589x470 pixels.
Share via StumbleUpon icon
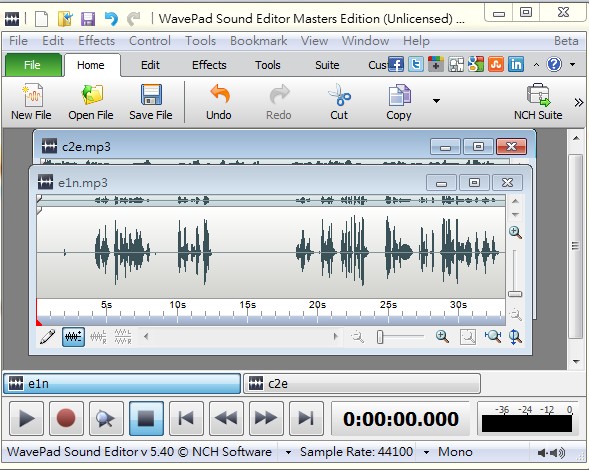tap(496, 64)
